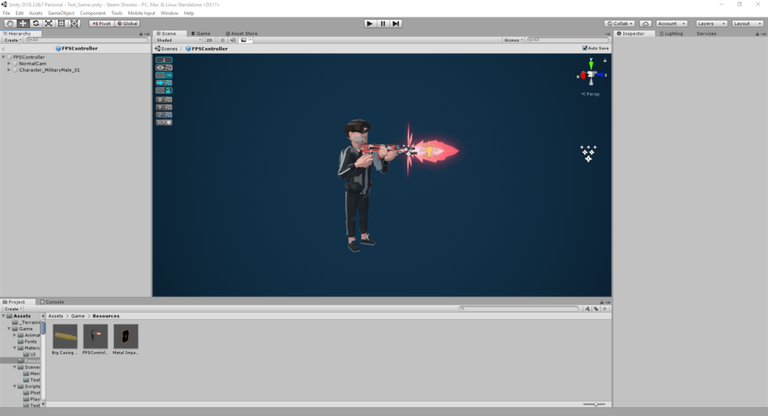Open the File menu
The width and height of the screenshot is (768, 416).
coord(6,13)
